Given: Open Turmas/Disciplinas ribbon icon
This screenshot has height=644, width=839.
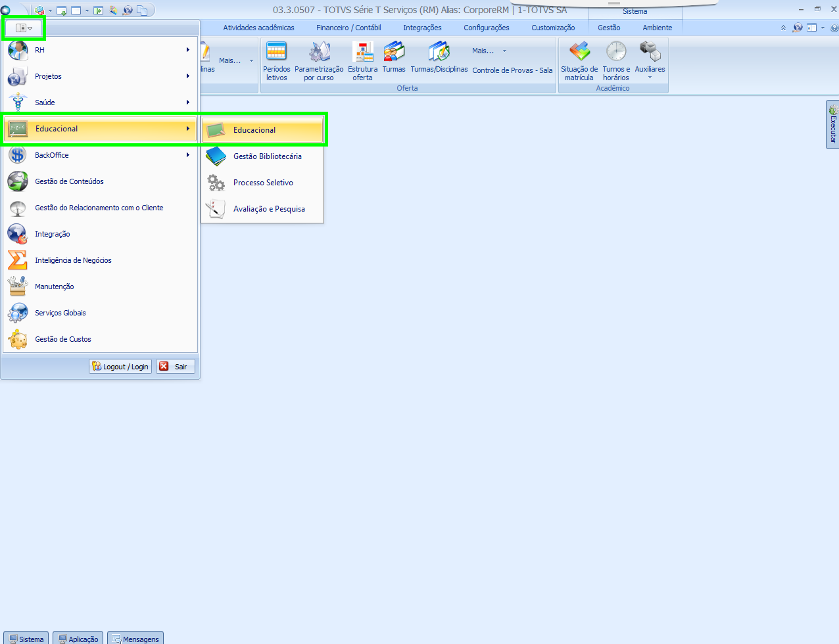Looking at the screenshot, I should (x=439, y=57).
